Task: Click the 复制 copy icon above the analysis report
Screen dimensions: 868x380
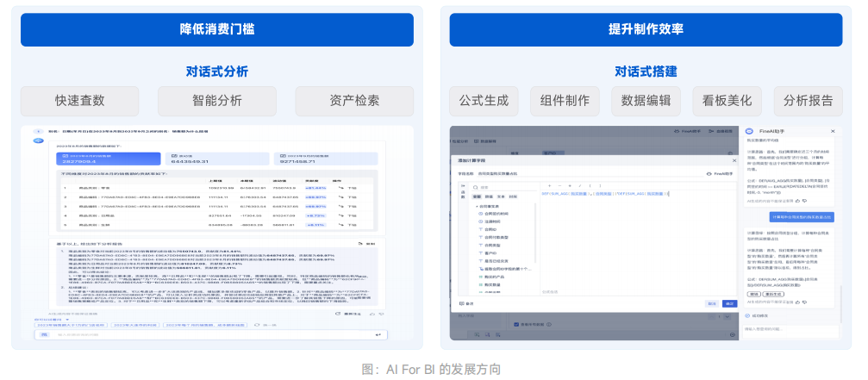Action: click(x=359, y=244)
